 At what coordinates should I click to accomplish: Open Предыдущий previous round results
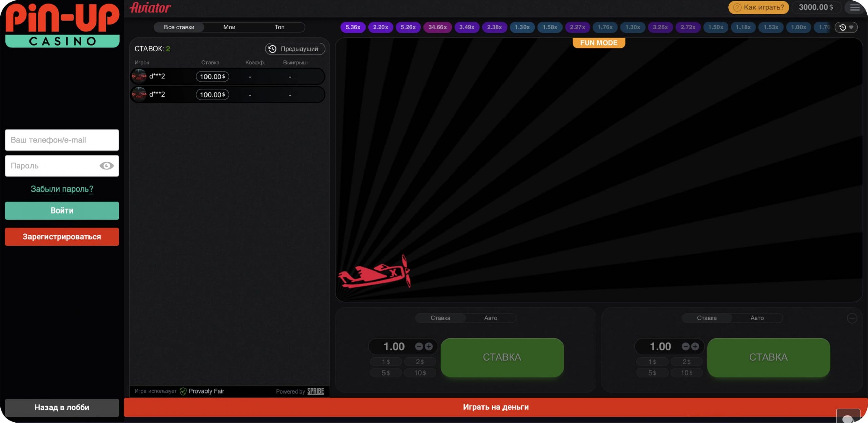coord(295,49)
